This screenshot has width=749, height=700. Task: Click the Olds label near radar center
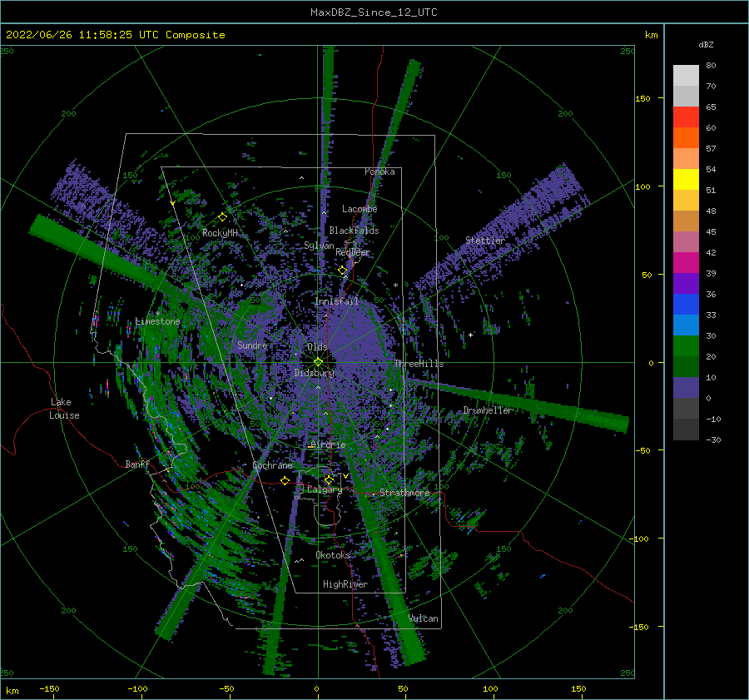[317, 347]
